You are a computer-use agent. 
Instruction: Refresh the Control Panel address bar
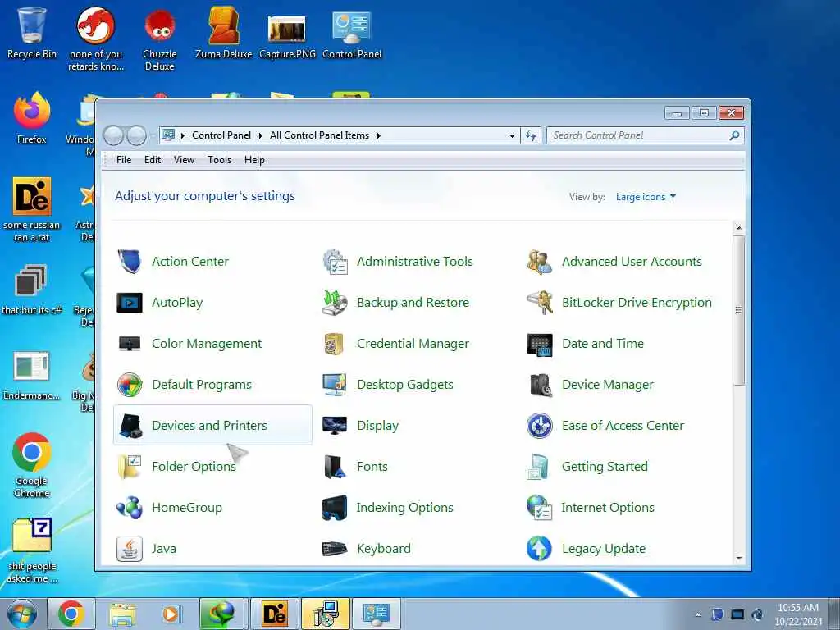(x=531, y=135)
